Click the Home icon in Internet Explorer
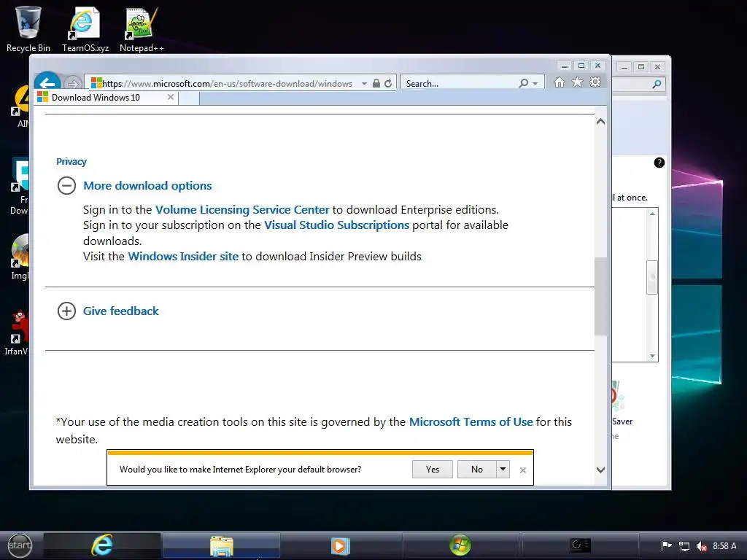This screenshot has width=747, height=560. tap(560, 82)
